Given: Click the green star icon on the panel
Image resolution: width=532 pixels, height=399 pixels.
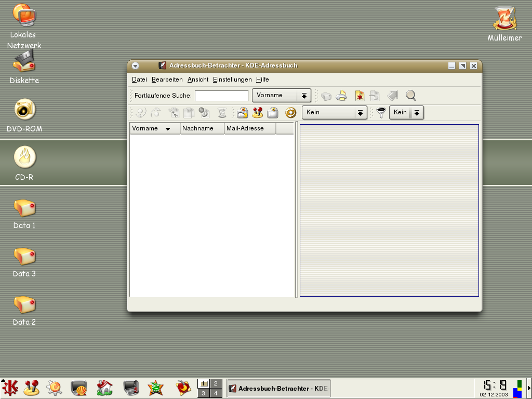Looking at the screenshot, I should [156, 388].
